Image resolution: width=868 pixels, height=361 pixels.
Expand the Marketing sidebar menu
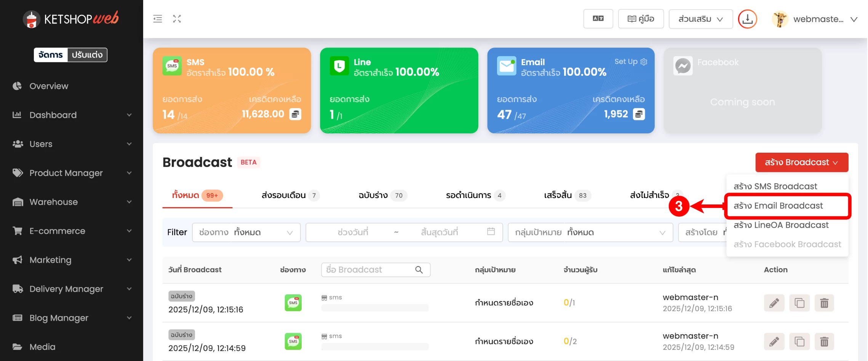pyautogui.click(x=72, y=260)
